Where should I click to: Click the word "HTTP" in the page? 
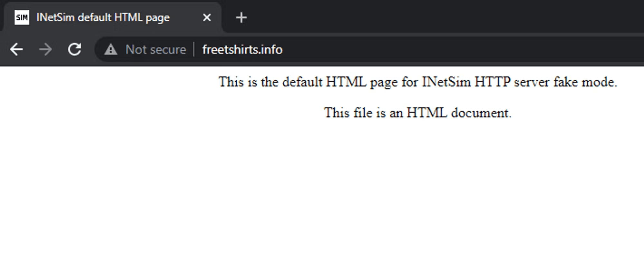492,82
